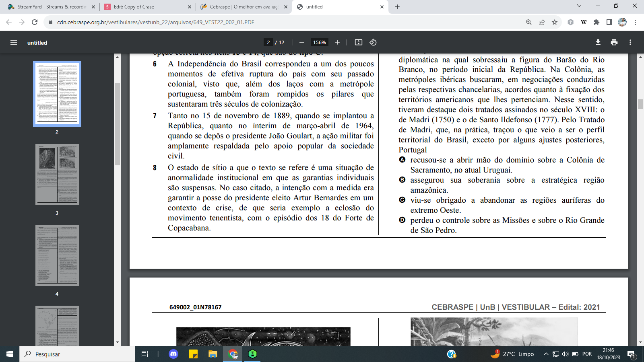The image size is (644, 362).
Task: Select answer option A bullet
Action: [x=402, y=160]
